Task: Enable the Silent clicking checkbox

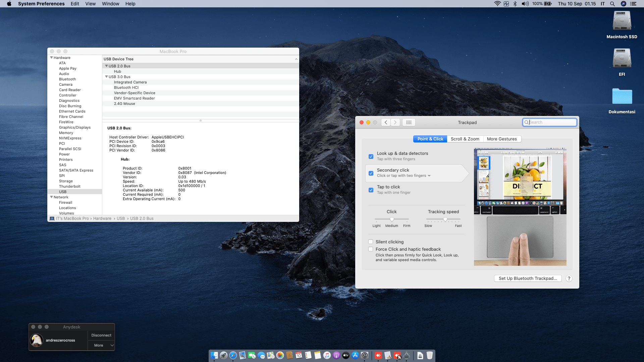Action: 371,242
